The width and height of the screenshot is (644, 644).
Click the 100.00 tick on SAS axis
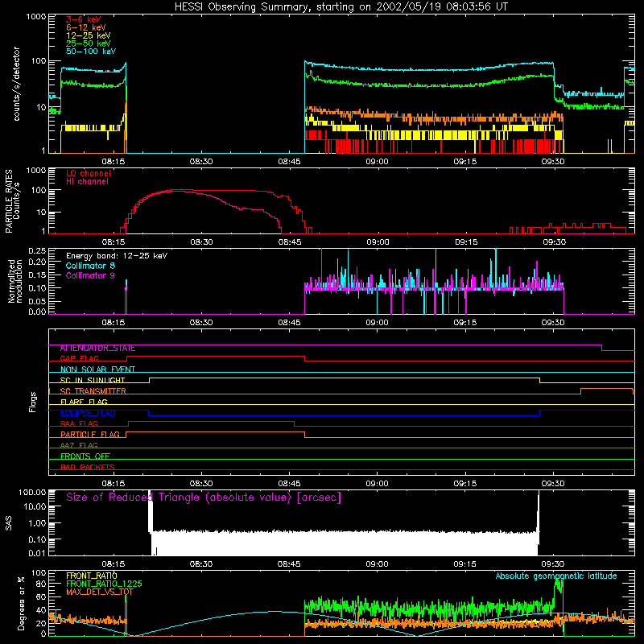tap(32, 493)
